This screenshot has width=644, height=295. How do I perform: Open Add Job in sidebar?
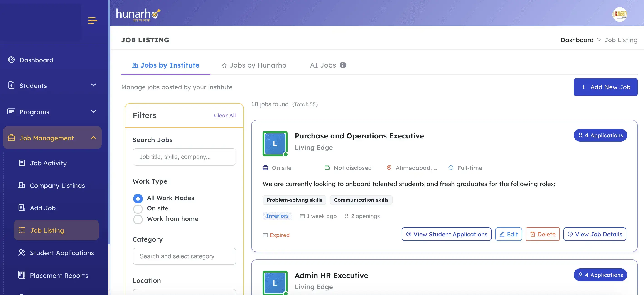click(x=43, y=208)
